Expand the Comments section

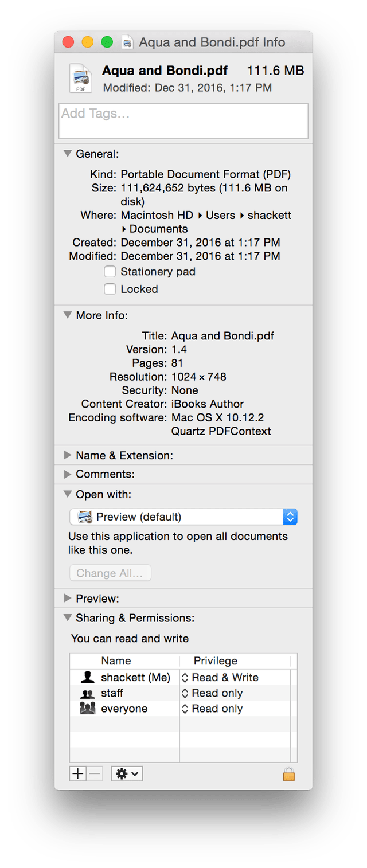(68, 474)
